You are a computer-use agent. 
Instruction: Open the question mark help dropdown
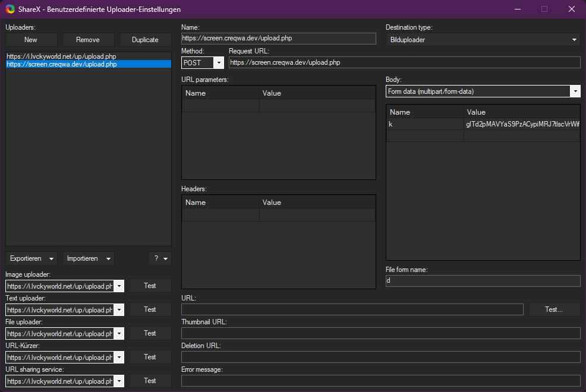(x=159, y=258)
